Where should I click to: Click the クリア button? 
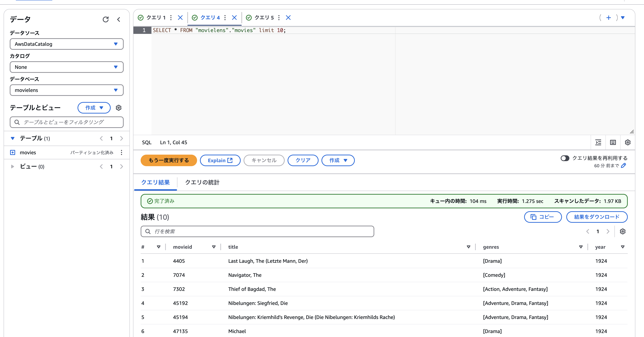click(303, 160)
